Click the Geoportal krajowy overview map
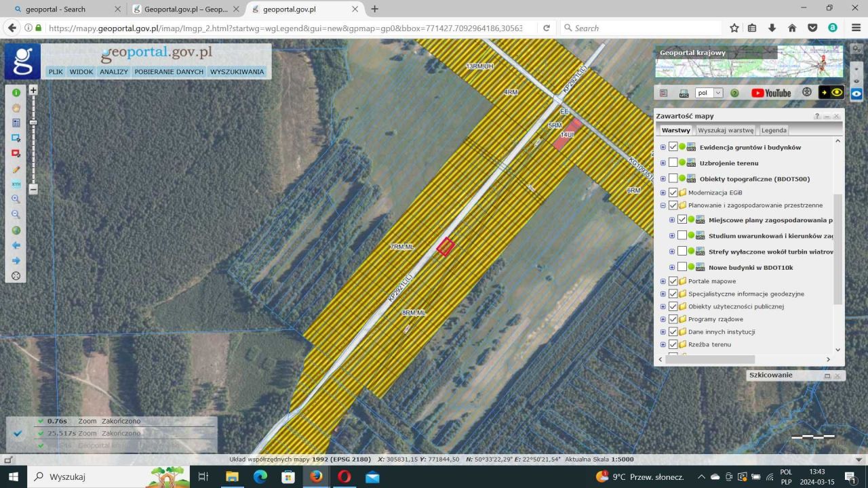Viewport: 868px width, 488px height. tap(749, 62)
